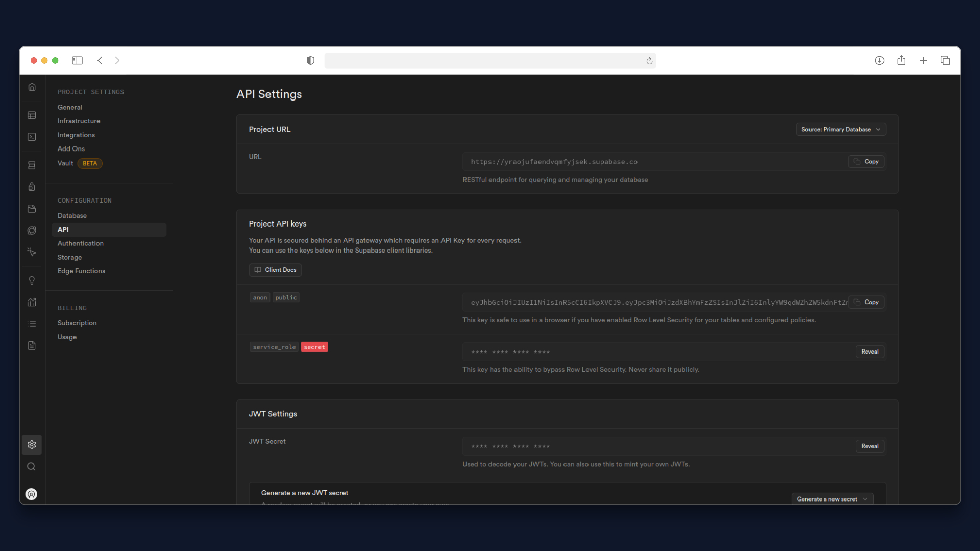Viewport: 980px width, 551px height.
Task: Select Authentication under Configuration
Action: [81, 243]
